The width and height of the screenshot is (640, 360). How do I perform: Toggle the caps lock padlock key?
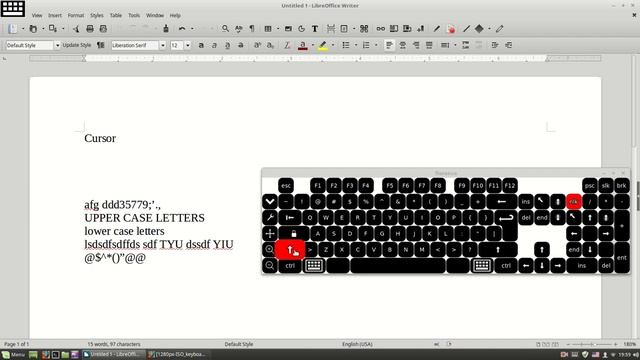pyautogui.click(x=294, y=233)
